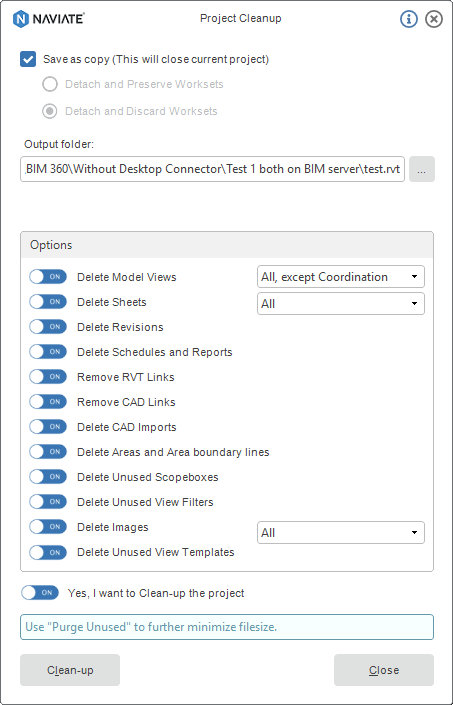Uncheck Save as copy checkbox
Screen dimensions: 453x705
pyautogui.click(x=28, y=59)
